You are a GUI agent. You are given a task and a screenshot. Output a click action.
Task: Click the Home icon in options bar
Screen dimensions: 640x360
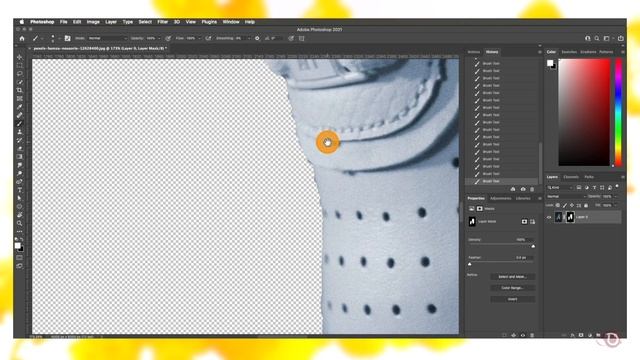coord(22,38)
